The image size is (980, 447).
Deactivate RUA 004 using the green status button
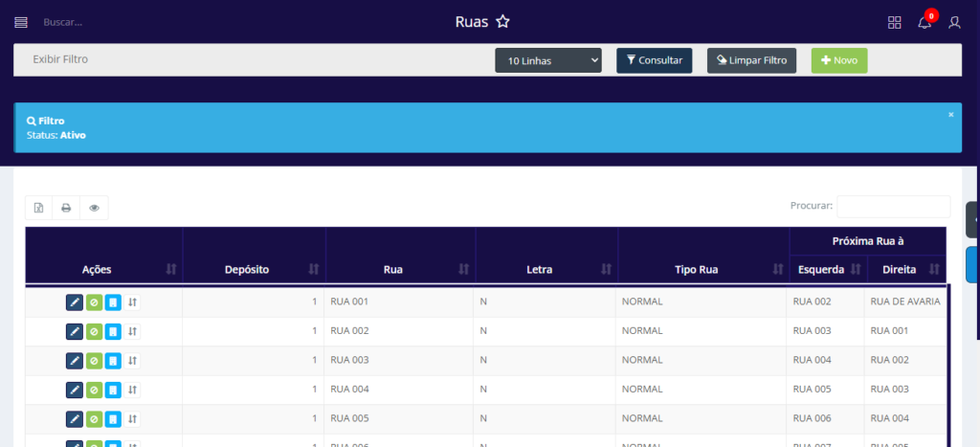(x=94, y=390)
